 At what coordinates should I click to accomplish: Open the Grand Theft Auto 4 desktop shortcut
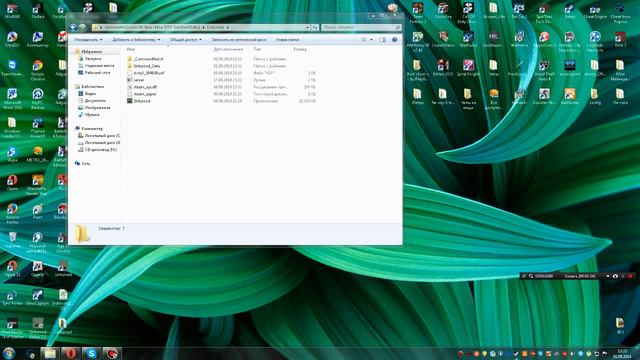[544, 70]
